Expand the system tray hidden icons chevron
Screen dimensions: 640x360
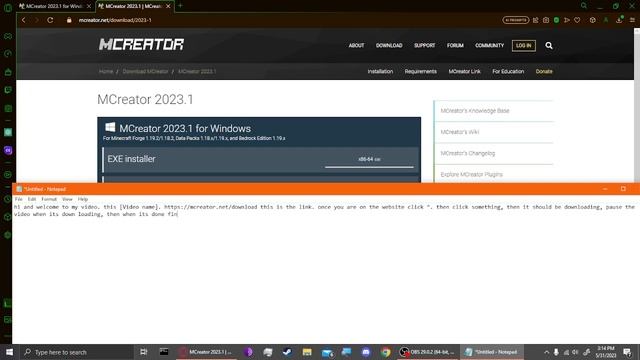click(x=546, y=352)
